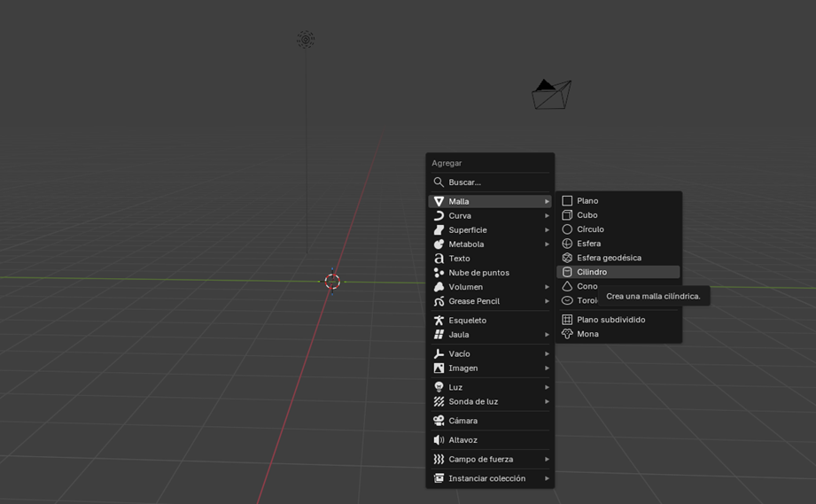Screen dimensions: 816x504
Task: Click the Nube de puntos icon
Action: [439, 273]
